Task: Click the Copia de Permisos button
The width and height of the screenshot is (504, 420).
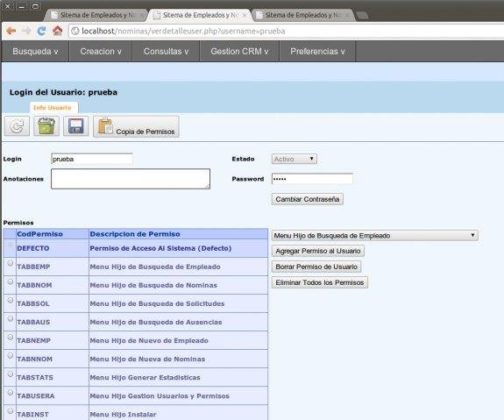Action: [x=136, y=127]
